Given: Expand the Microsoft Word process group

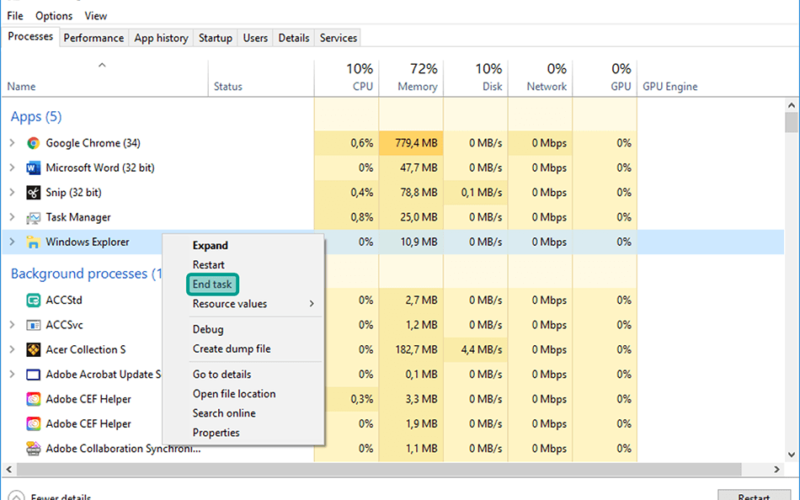Looking at the screenshot, I should coord(12,167).
